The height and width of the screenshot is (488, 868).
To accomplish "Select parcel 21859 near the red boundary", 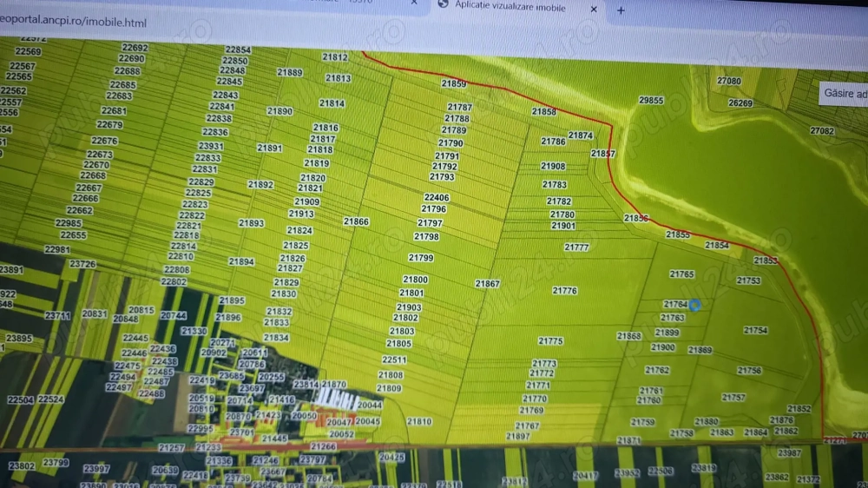I will pos(453,84).
